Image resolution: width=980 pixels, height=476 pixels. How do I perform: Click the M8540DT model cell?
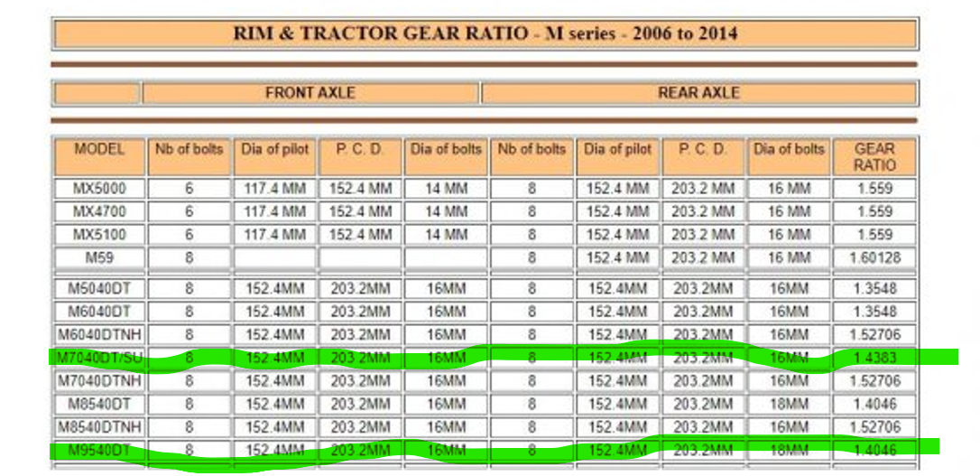99,404
